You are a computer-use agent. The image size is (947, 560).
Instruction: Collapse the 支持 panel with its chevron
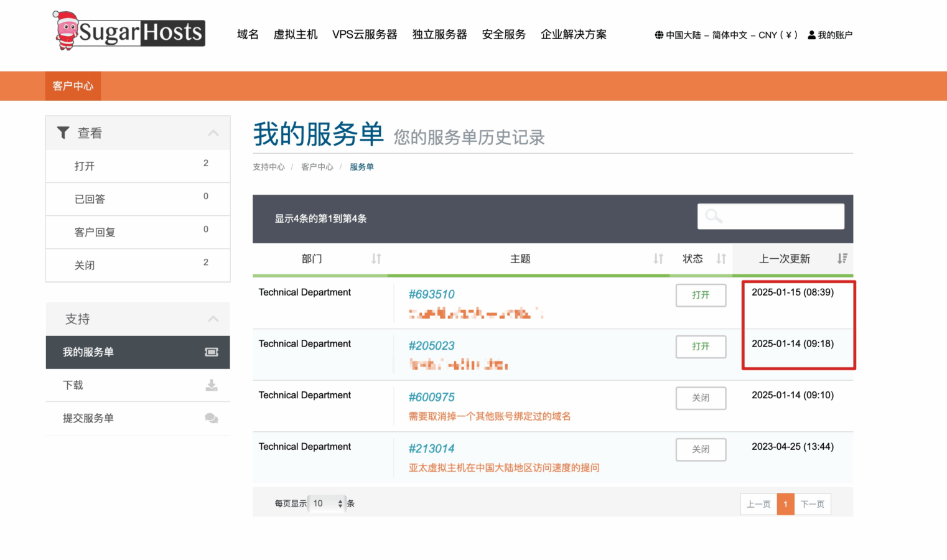click(x=213, y=319)
